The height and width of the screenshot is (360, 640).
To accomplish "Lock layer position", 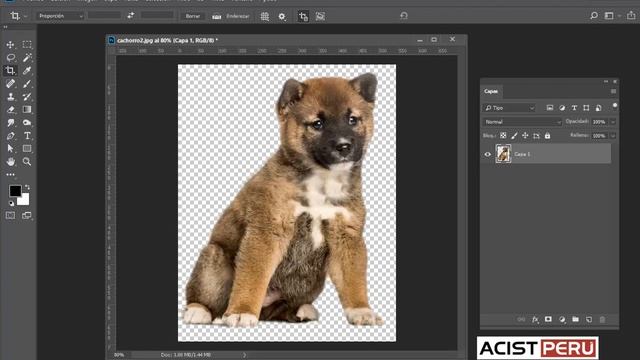I will click(525, 136).
